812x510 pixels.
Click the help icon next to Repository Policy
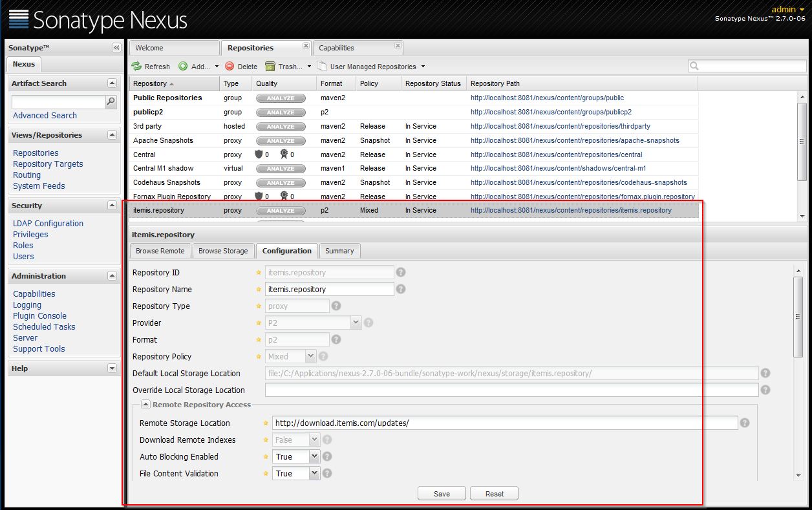[x=323, y=356]
